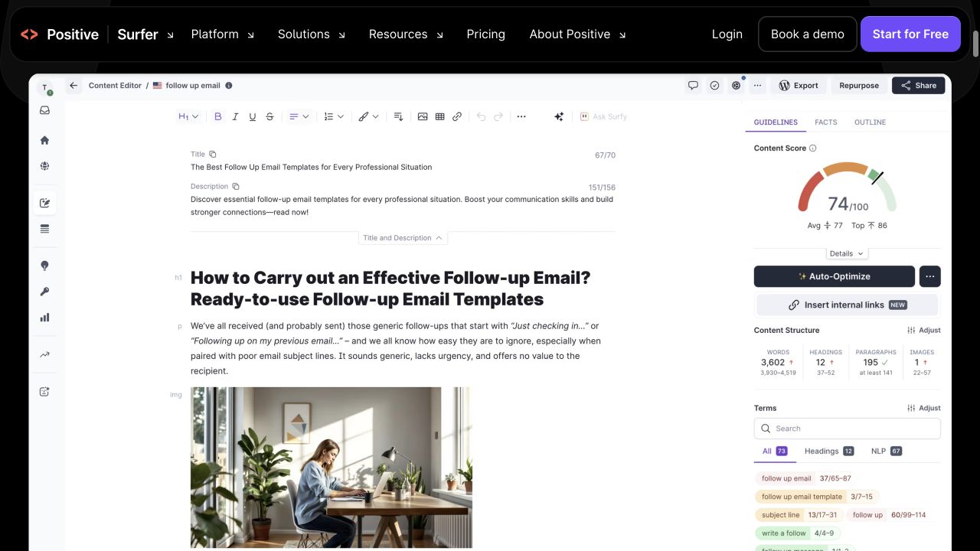Viewport: 980px width, 551px height.
Task: Copy the Title field text
Action: tap(213, 154)
